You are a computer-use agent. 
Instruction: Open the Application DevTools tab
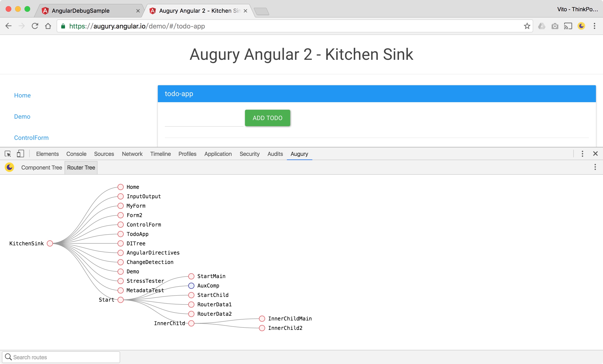click(x=218, y=154)
